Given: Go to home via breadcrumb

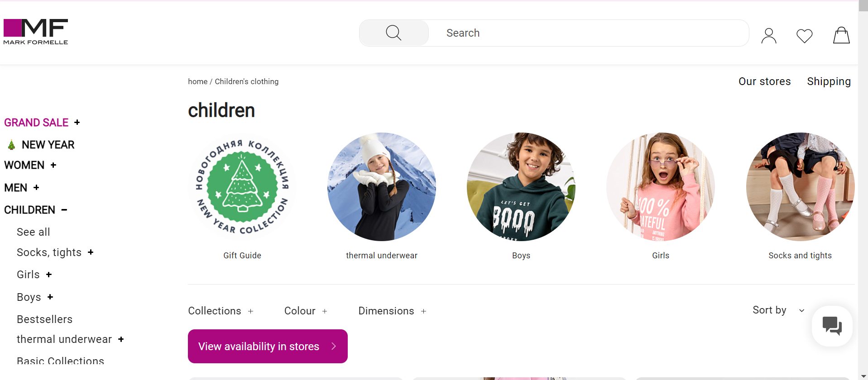Looking at the screenshot, I should [x=197, y=81].
